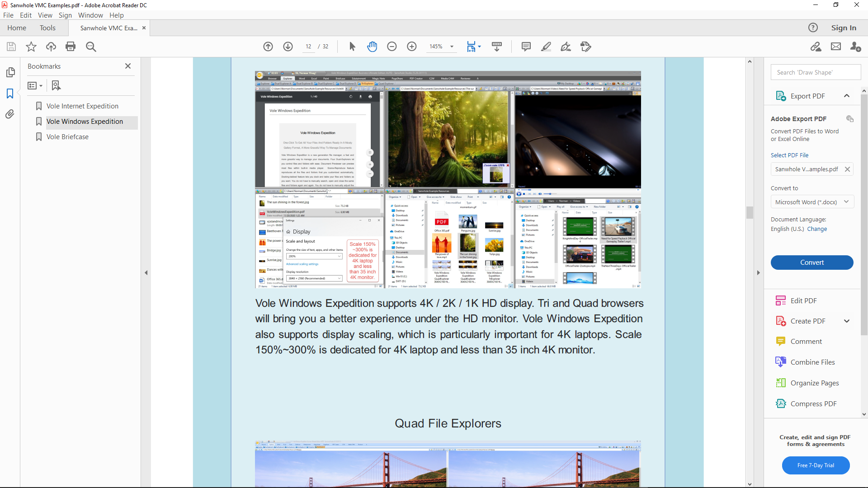The image size is (868, 488).
Task: Remove the selected Sanwhole PDF file
Action: [847, 169]
